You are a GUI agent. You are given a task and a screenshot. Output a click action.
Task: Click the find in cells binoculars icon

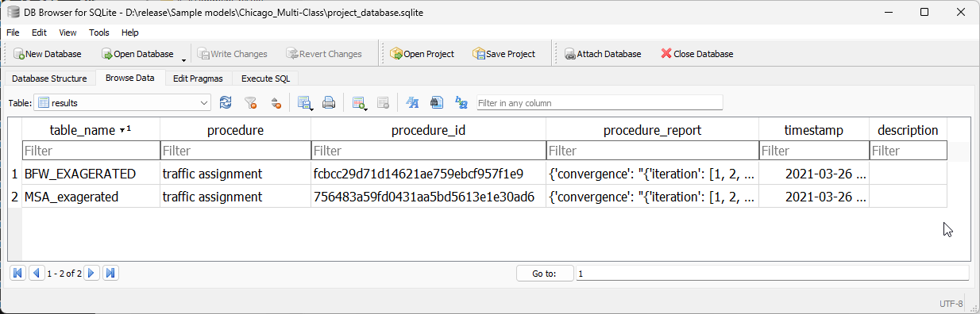tap(436, 102)
